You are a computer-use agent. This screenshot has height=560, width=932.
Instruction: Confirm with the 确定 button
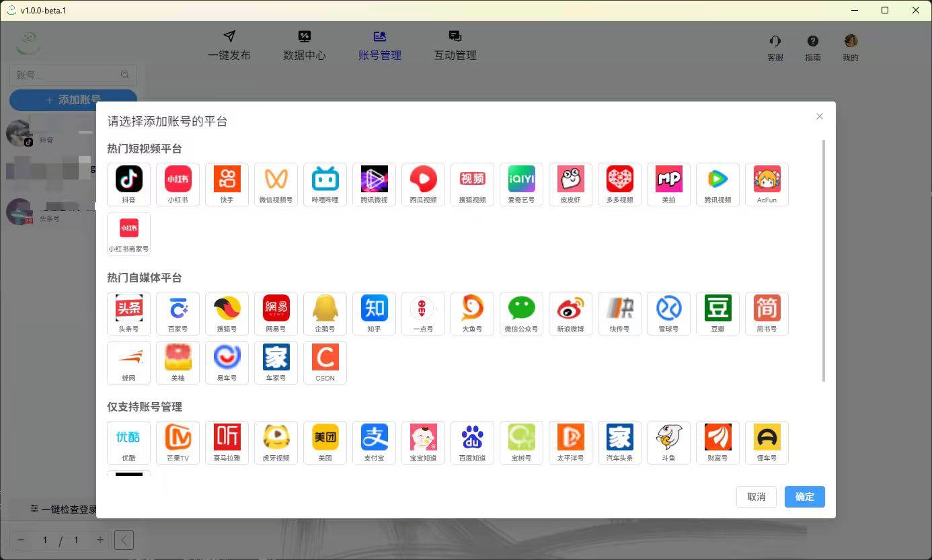click(804, 497)
